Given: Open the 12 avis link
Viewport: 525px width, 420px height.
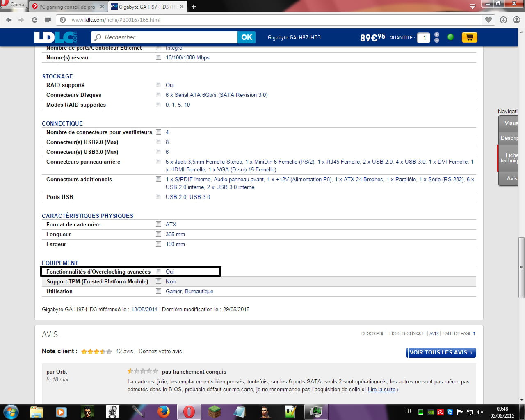Looking at the screenshot, I should coord(125,351).
